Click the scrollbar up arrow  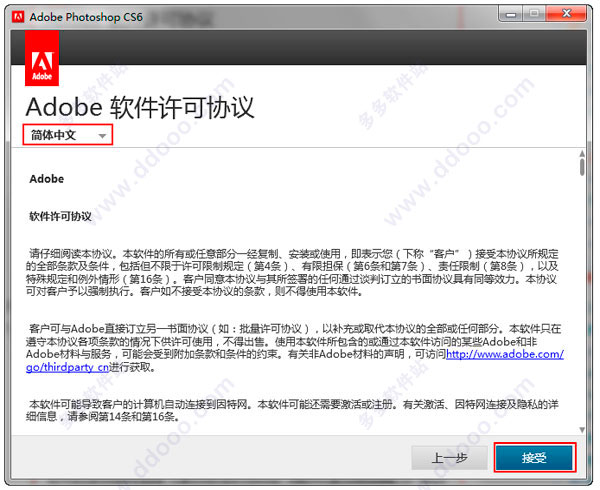pyautogui.click(x=582, y=153)
